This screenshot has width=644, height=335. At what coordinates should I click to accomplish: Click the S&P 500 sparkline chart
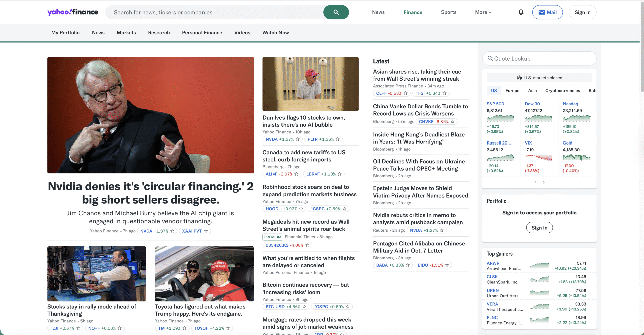500,118
